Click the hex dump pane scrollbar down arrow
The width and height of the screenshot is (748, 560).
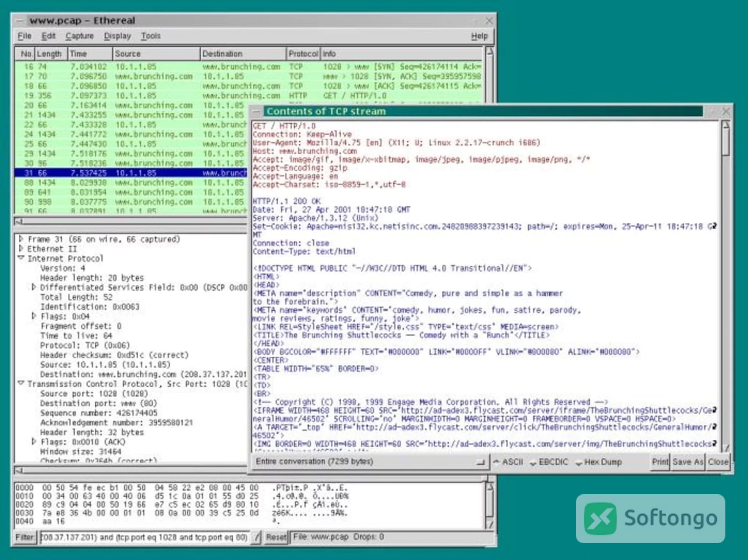[490, 525]
